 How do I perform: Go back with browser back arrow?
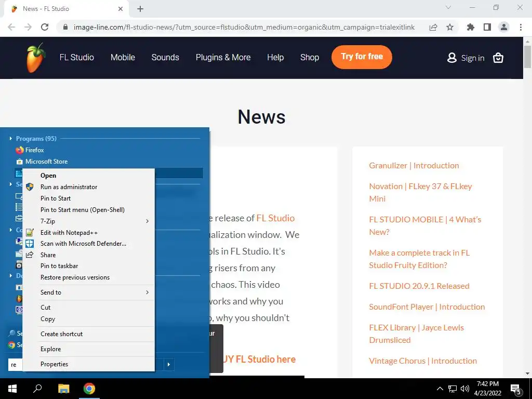click(x=11, y=27)
